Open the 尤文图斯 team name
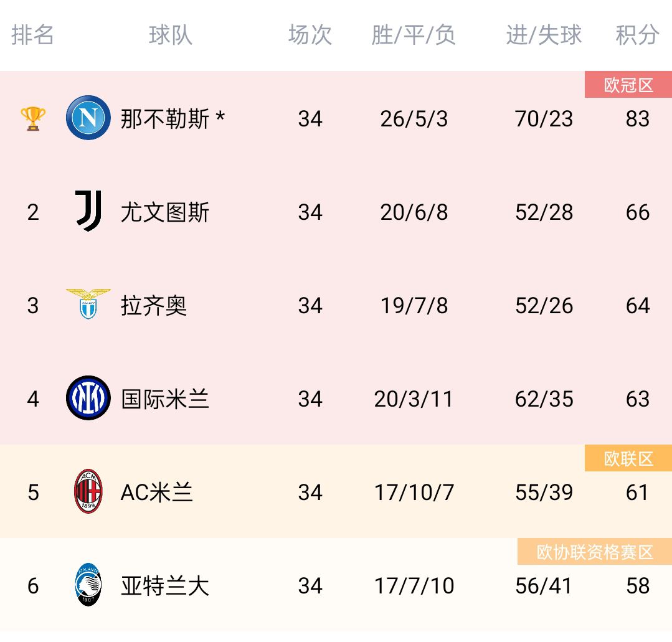 [164, 212]
